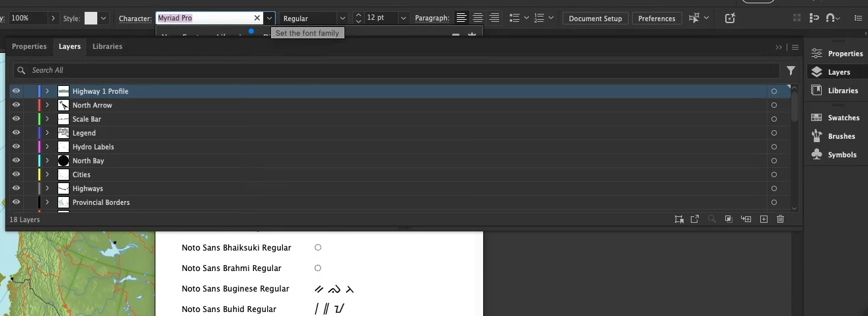Click Make/Release Clipping Mask icon

point(729,219)
